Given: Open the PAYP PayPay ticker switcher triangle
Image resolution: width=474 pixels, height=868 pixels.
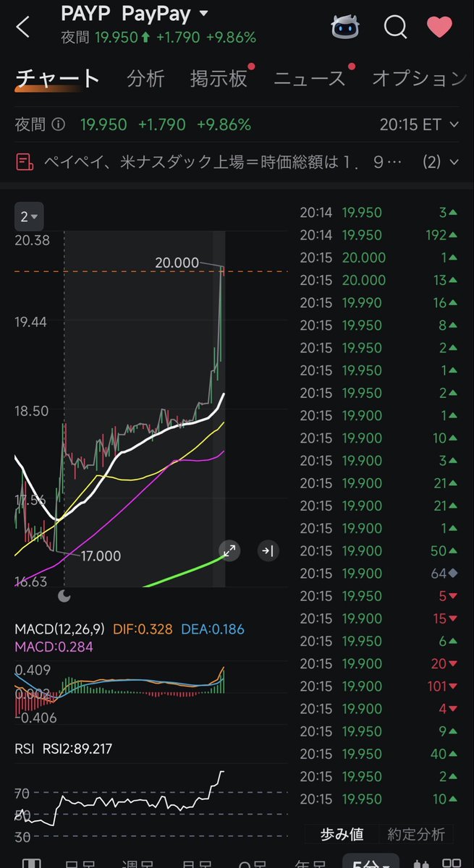Looking at the screenshot, I should click(x=203, y=14).
